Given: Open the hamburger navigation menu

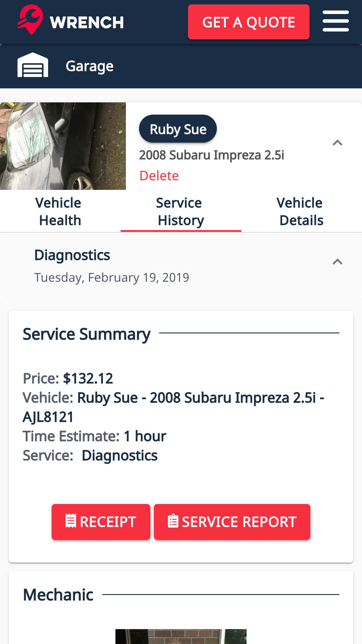Looking at the screenshot, I should pyautogui.click(x=335, y=21).
